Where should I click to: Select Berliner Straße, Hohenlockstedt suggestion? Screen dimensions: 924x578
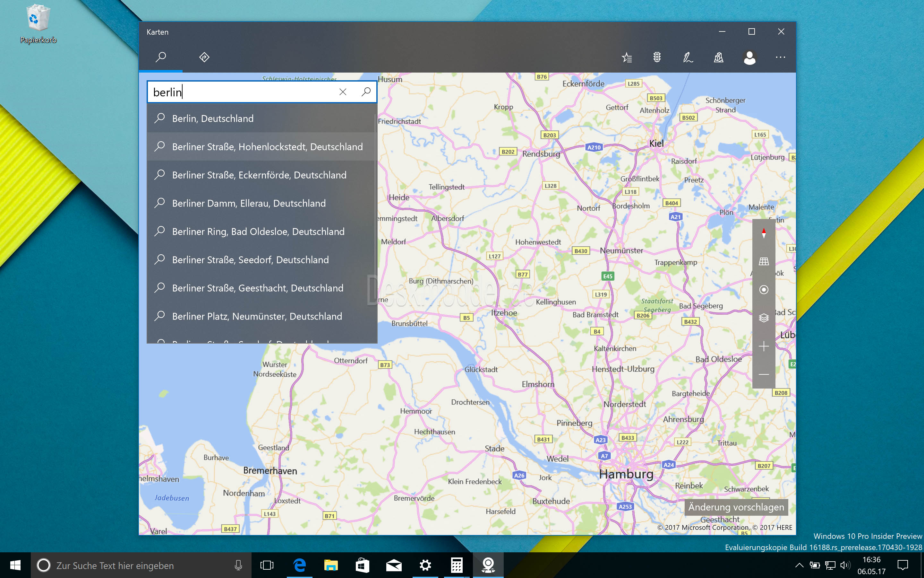(262, 147)
